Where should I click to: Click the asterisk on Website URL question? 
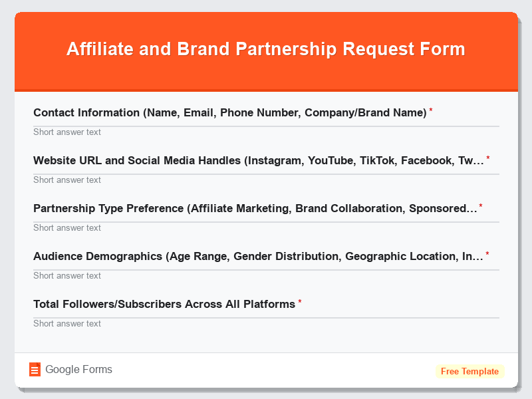click(487, 158)
